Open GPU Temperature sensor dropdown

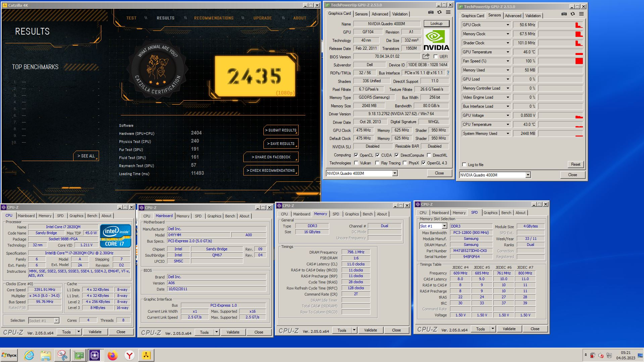[x=508, y=52]
